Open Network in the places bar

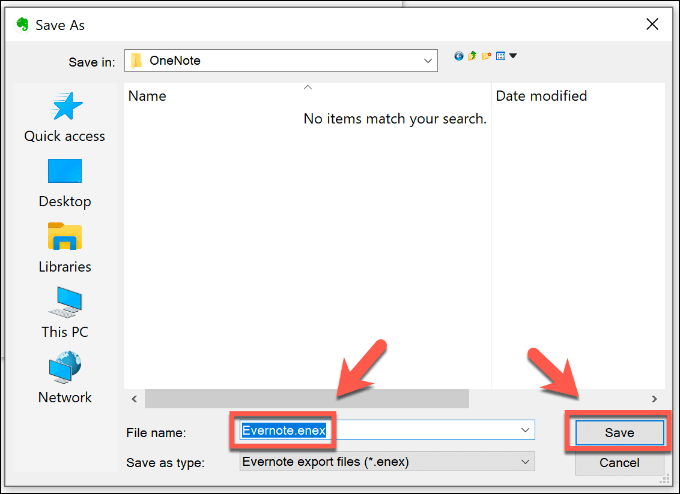coord(65,378)
